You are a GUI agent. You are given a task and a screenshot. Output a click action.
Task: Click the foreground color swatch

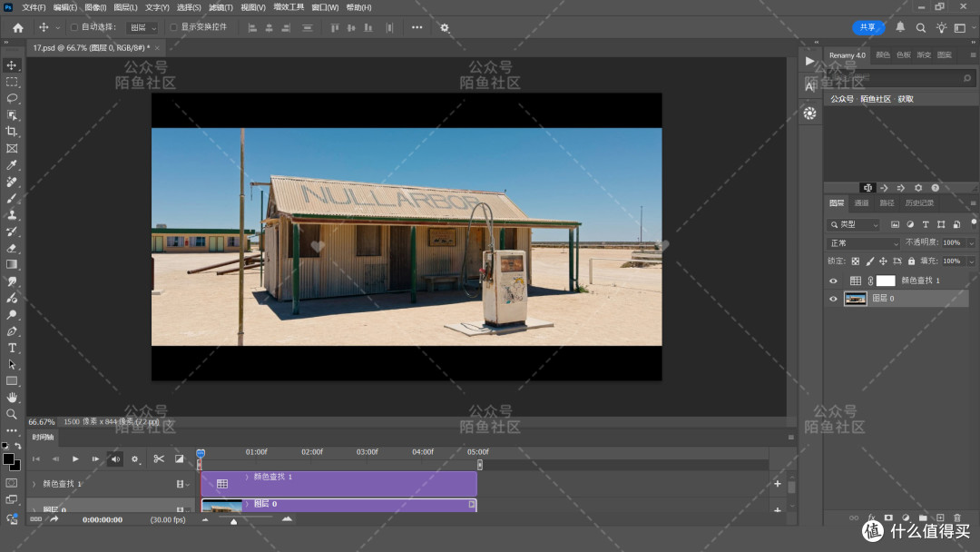[9, 459]
